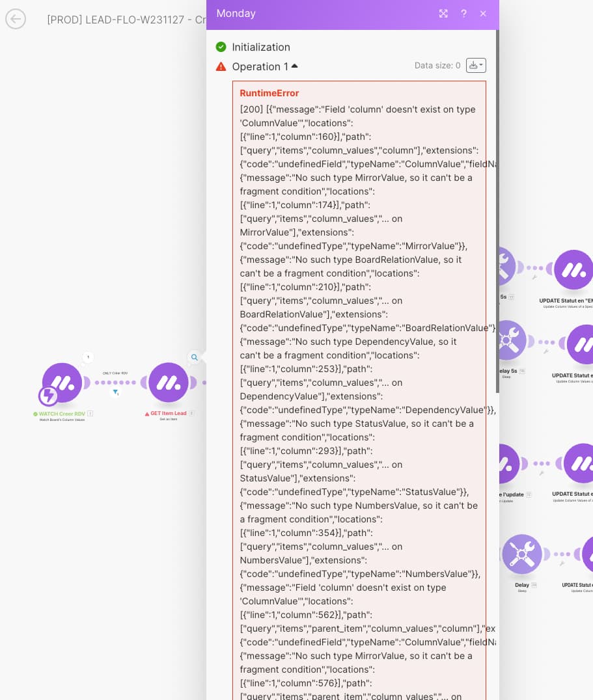Select the first UPDATE Statut en module

(x=574, y=269)
